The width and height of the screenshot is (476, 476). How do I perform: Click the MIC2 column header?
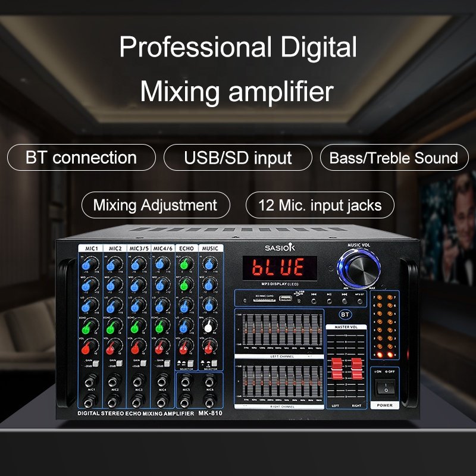point(115,248)
